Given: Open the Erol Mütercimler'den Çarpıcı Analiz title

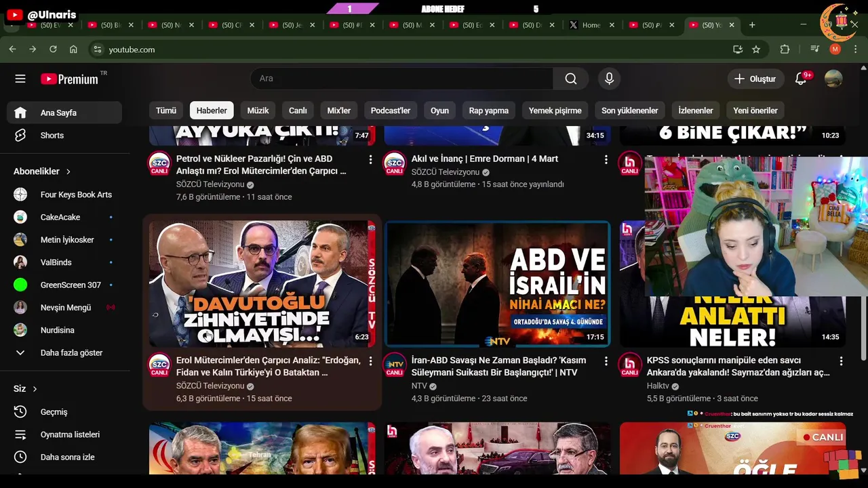Looking at the screenshot, I should (x=269, y=367).
